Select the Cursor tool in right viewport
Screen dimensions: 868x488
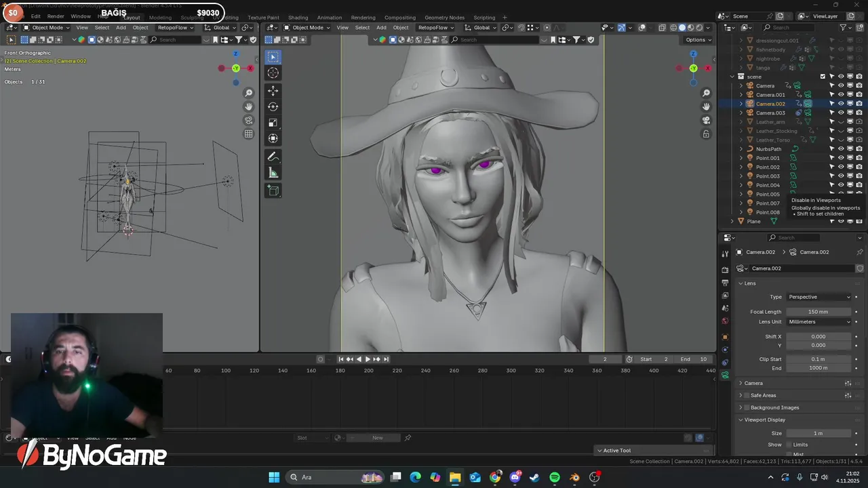click(x=273, y=73)
